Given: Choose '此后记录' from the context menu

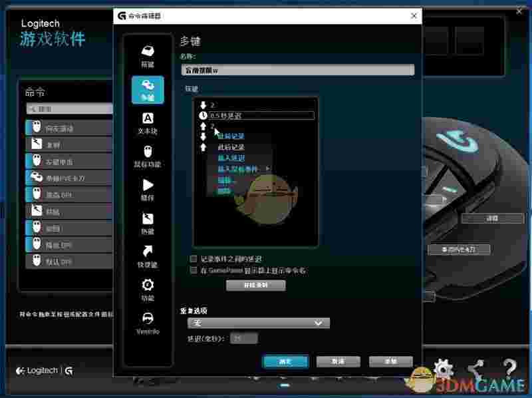Looking at the screenshot, I should tap(231, 147).
